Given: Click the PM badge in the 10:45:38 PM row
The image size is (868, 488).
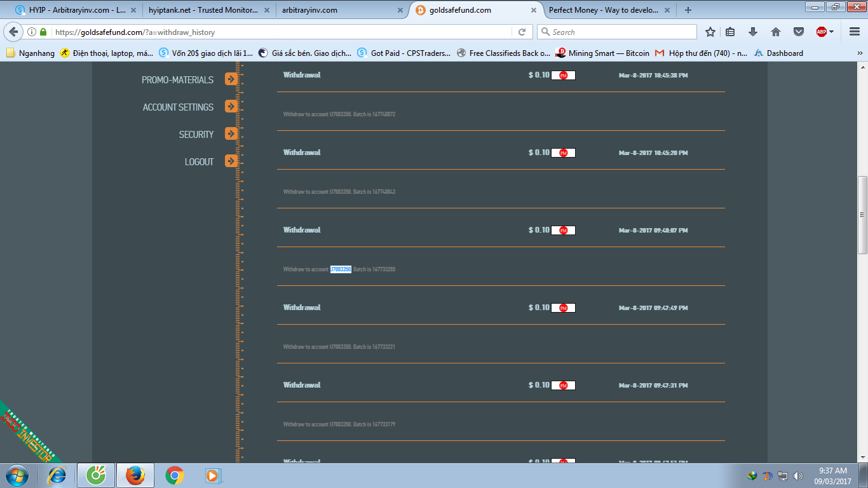Looking at the screenshot, I should (x=563, y=76).
